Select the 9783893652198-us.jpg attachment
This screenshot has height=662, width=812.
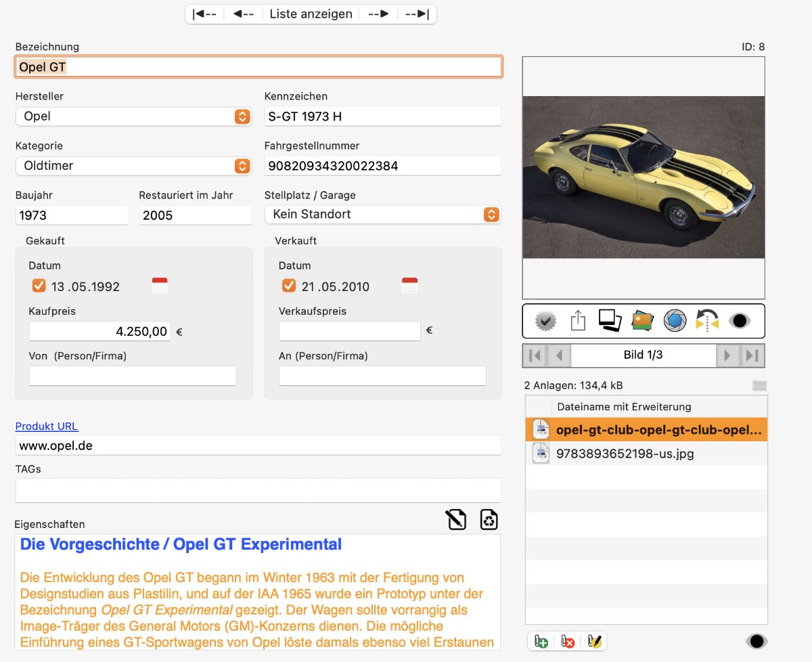(647, 454)
